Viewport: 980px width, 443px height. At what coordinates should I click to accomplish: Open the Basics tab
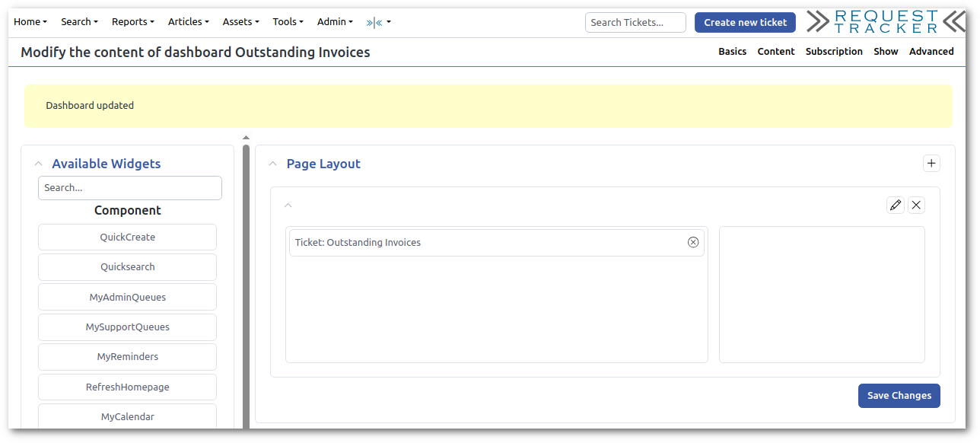click(732, 52)
